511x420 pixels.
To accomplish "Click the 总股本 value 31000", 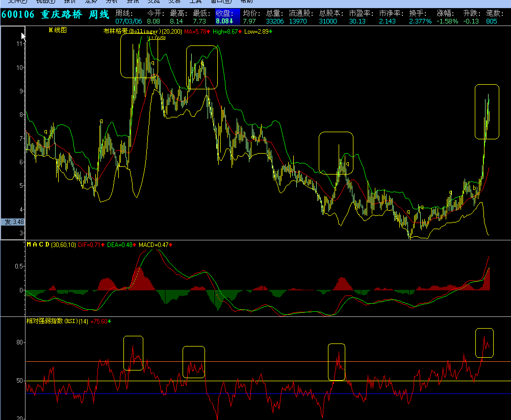I will click(x=328, y=21).
